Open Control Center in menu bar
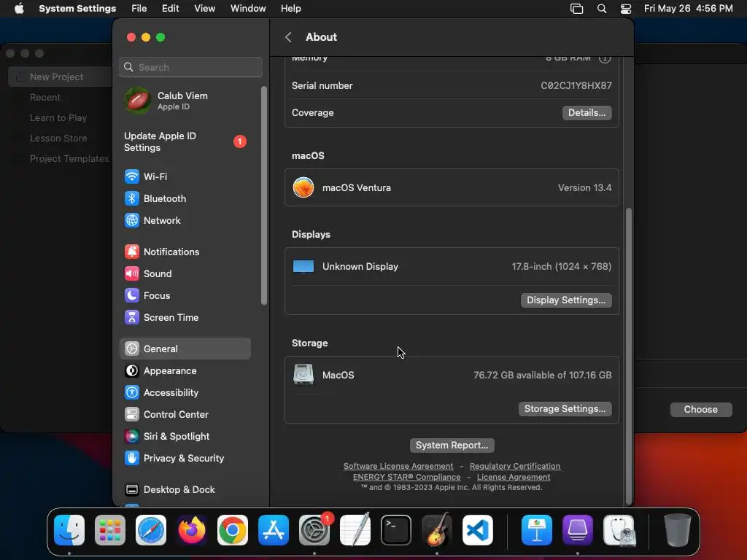 tap(625, 9)
